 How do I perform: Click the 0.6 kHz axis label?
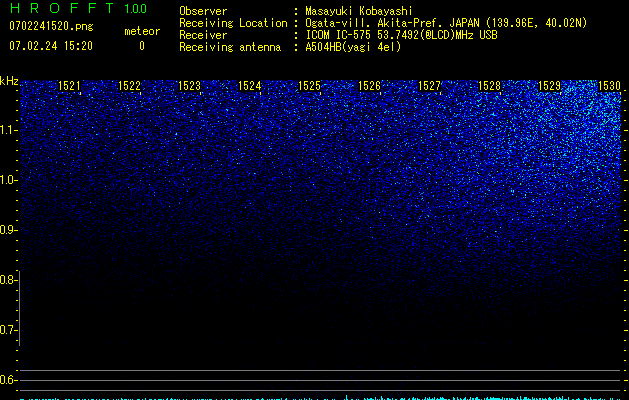(x=7, y=380)
